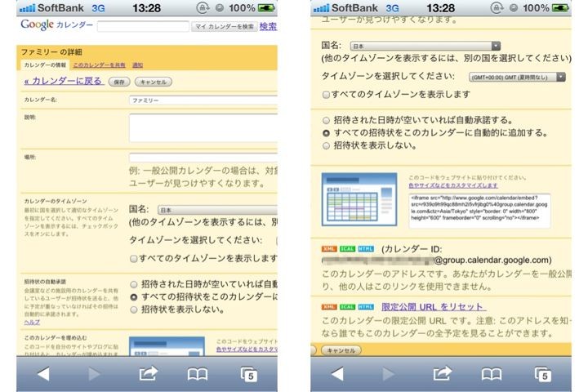Tap Safari forward arrow in right screenshot
588x392 pixels.
pos(388,373)
